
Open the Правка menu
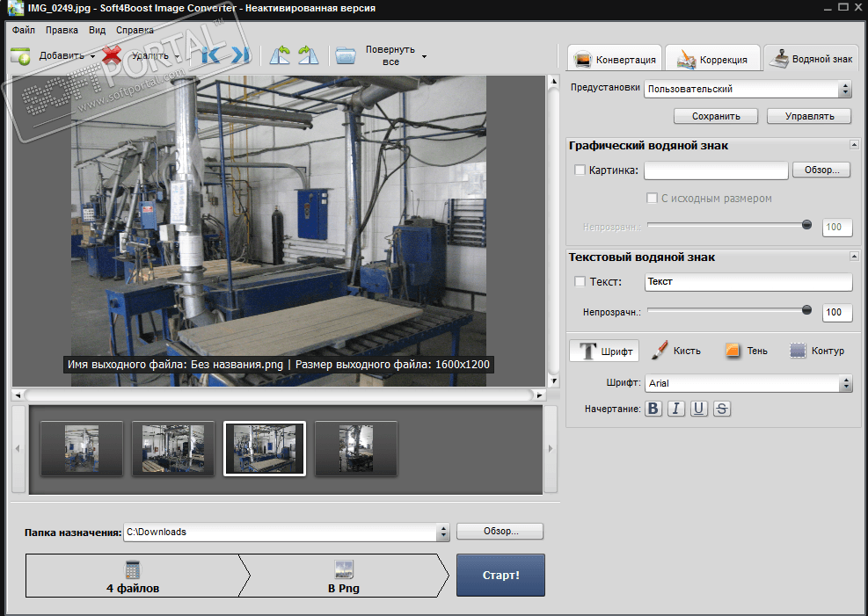coord(62,29)
